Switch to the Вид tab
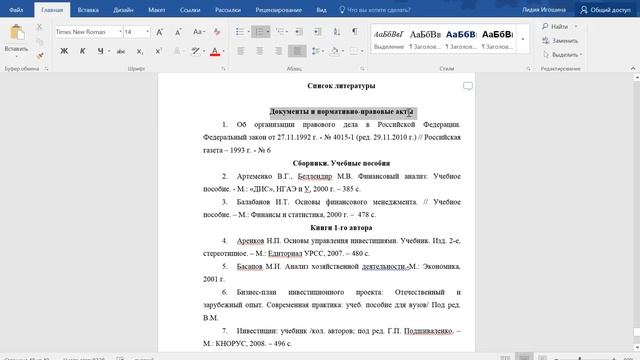Viewport: 640px width, 360px height. pos(321,10)
